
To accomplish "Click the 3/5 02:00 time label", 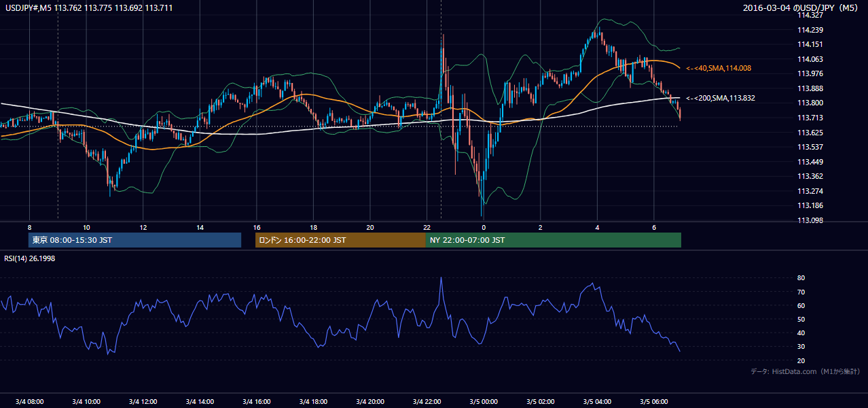I will 541,401.
